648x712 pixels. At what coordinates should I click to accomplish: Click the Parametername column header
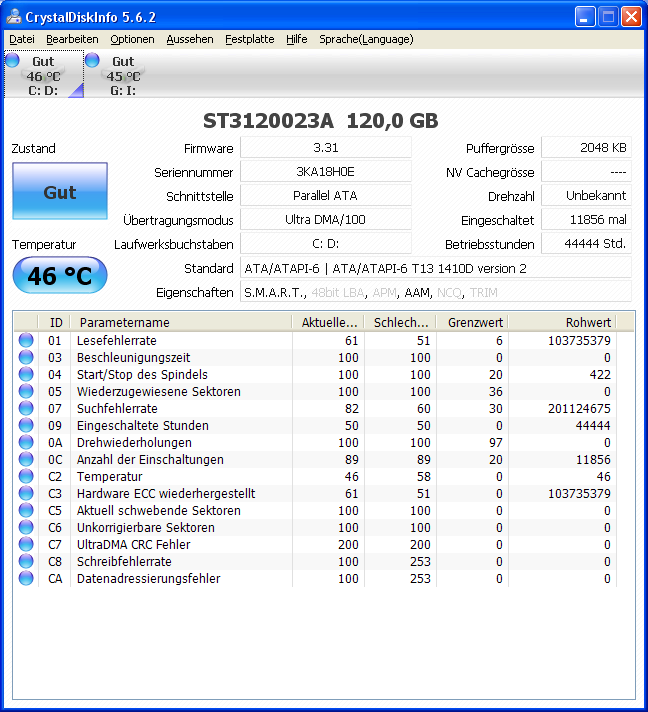(181, 322)
